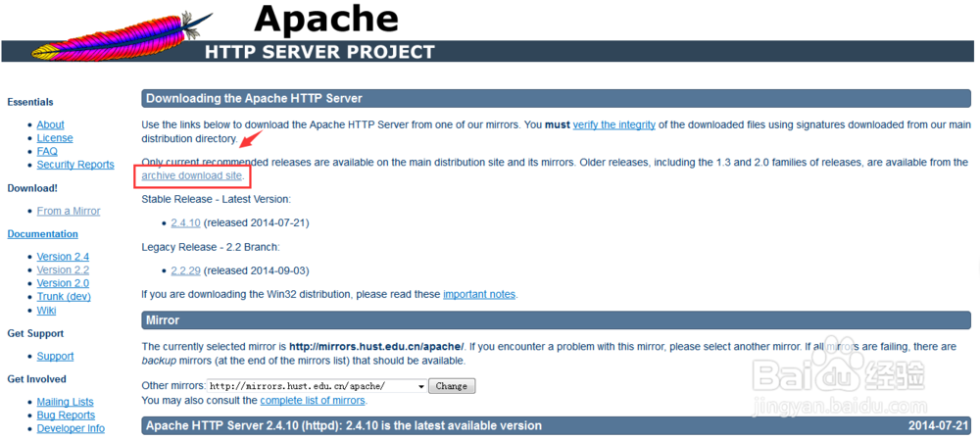This screenshot has height=440, width=980.
Task: Click the 2014-07-21 date in bottom heading
Action: click(x=939, y=425)
